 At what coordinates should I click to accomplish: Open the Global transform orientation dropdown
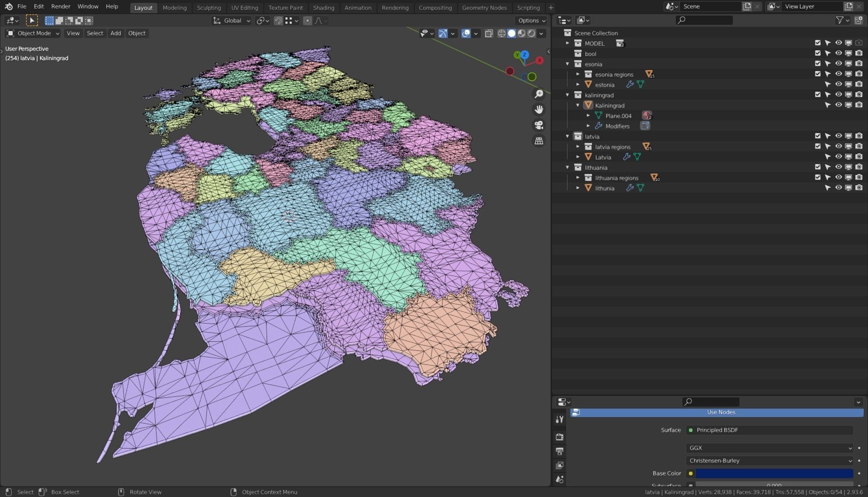(x=231, y=21)
